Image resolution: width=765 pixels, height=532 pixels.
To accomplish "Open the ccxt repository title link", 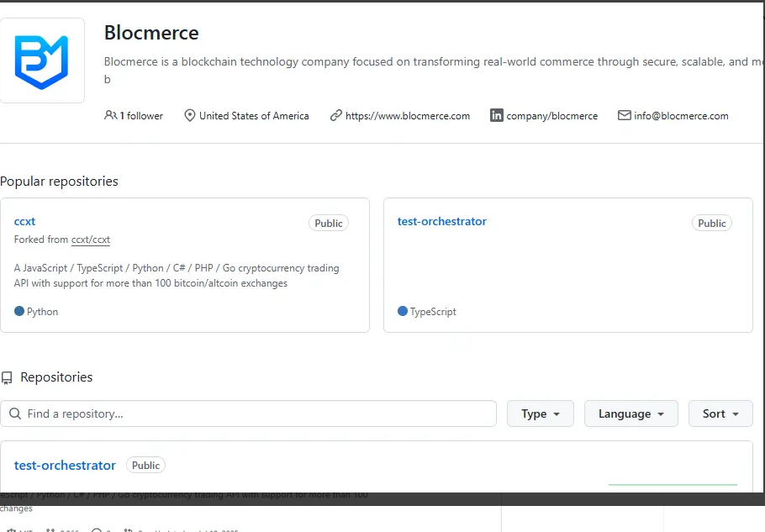I will click(24, 222).
